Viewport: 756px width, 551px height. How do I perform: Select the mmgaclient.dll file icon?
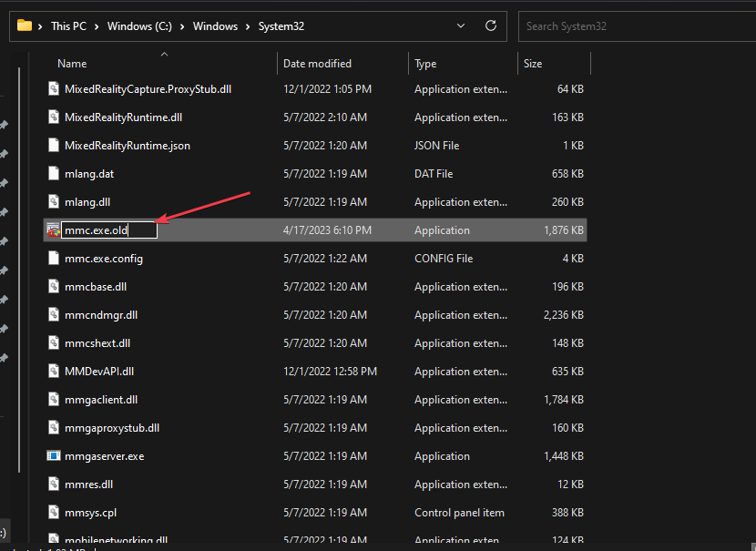click(54, 399)
